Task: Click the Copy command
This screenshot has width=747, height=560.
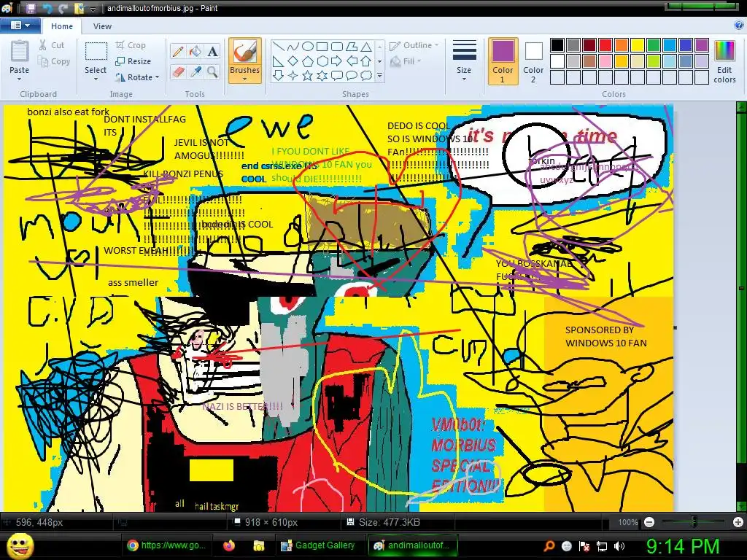Action: (x=54, y=61)
